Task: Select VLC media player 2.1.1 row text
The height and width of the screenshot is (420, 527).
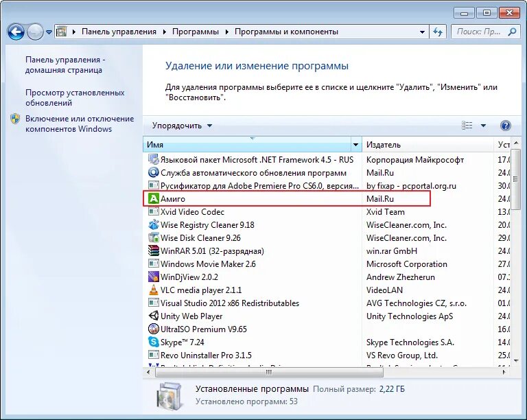Action: point(201,290)
